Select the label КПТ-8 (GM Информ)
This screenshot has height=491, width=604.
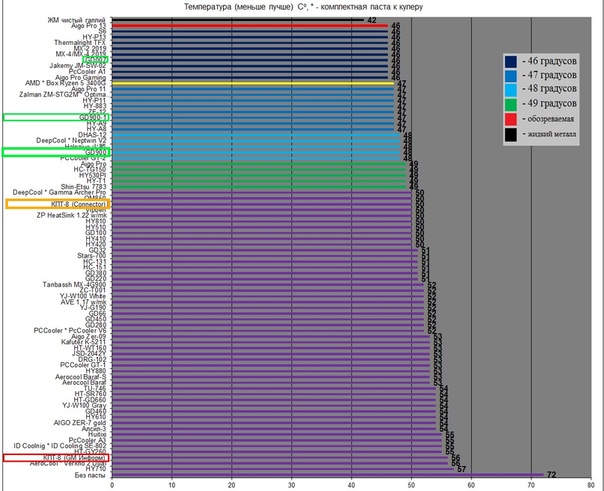click(x=74, y=457)
